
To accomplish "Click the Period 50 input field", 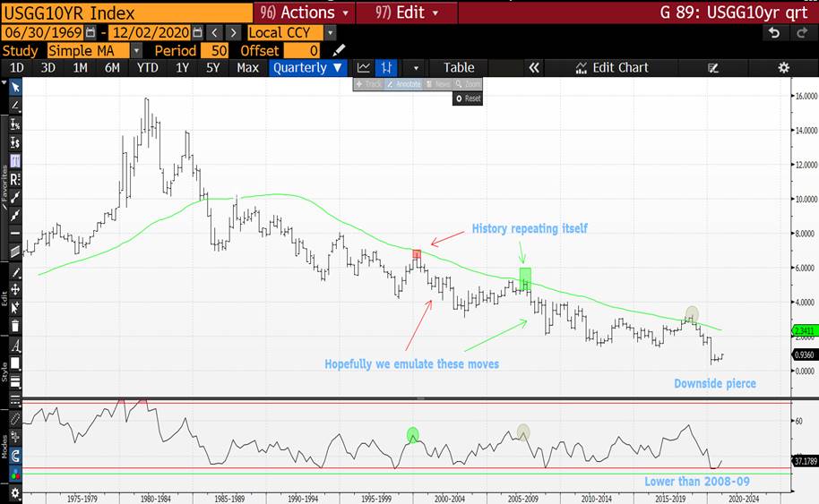I will (213, 51).
